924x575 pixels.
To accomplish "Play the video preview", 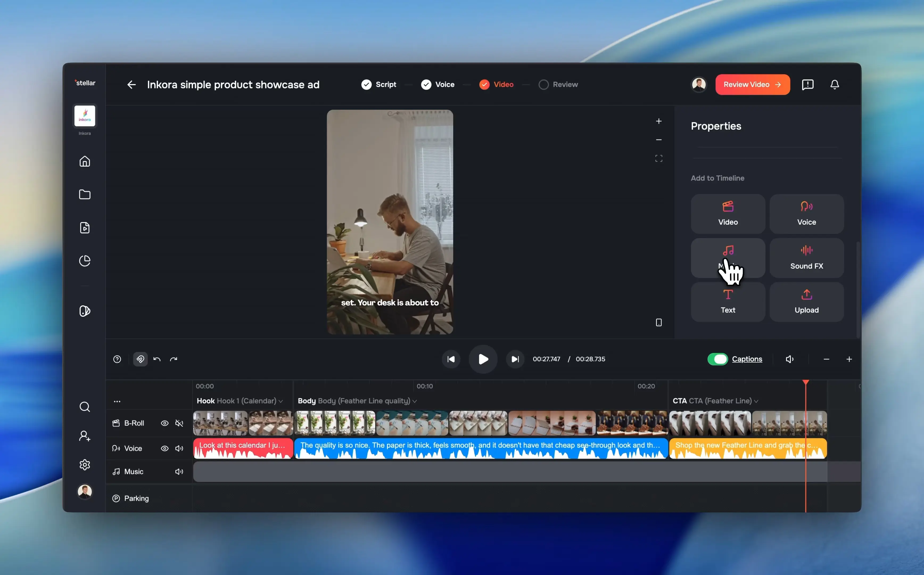I will [483, 359].
